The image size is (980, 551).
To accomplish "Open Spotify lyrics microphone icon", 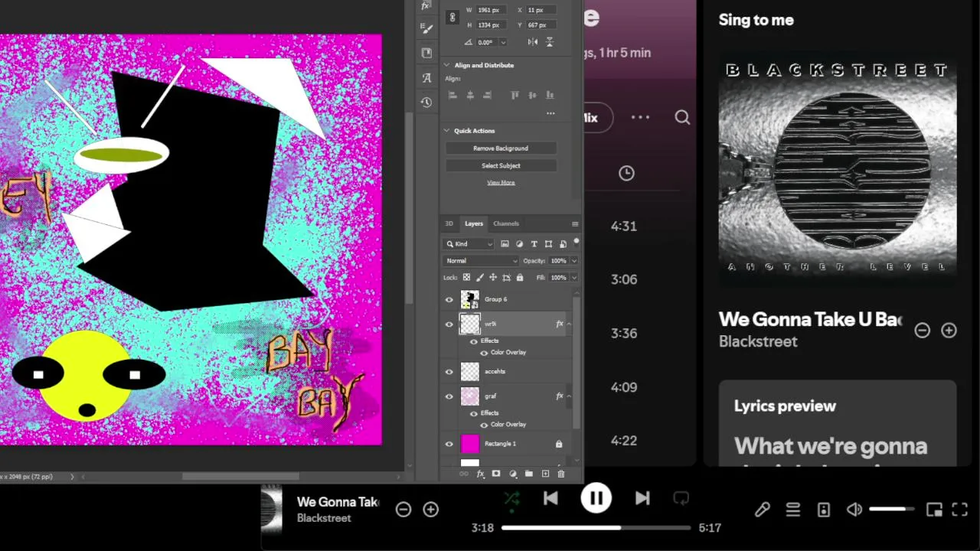I will (x=762, y=510).
